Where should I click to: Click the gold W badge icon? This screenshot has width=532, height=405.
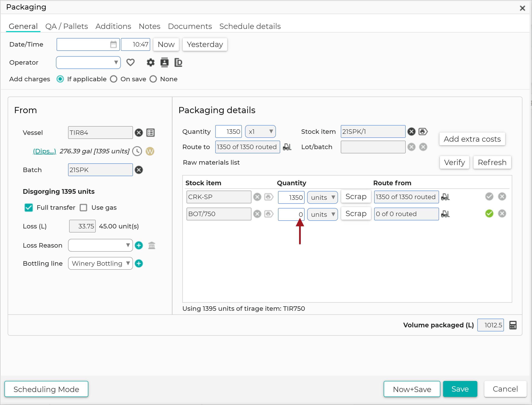pyautogui.click(x=150, y=151)
